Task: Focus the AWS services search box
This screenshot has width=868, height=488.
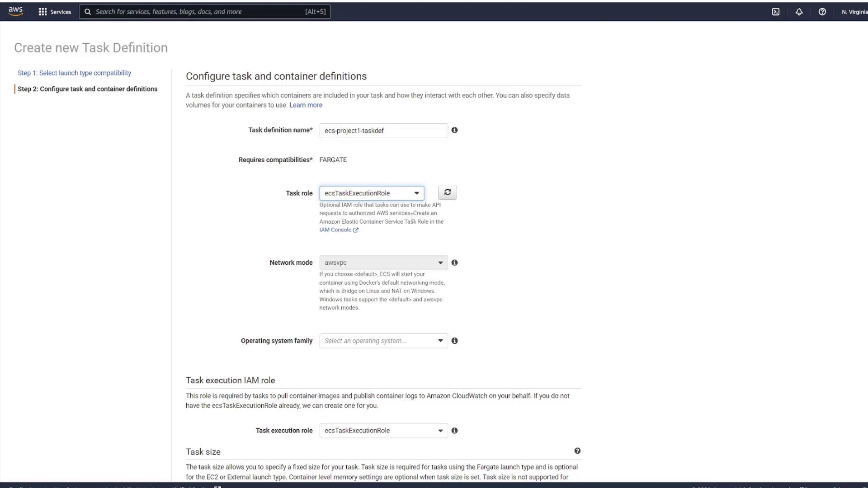Action: (x=205, y=12)
